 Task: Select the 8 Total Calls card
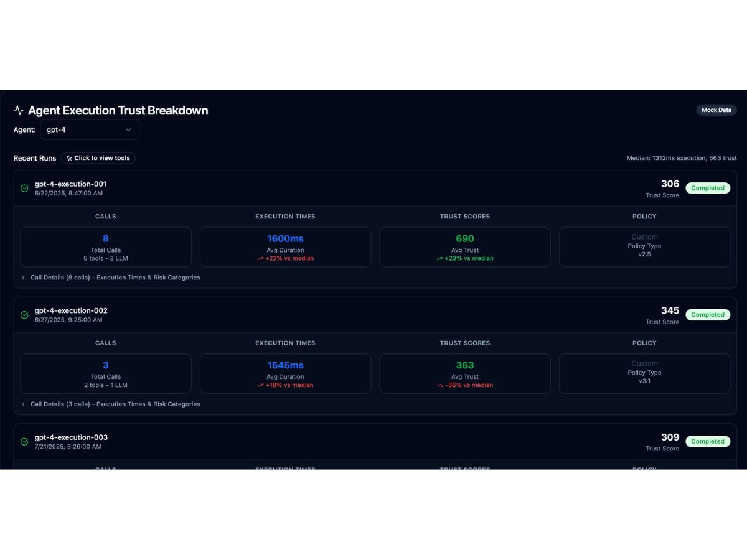pyautogui.click(x=106, y=247)
